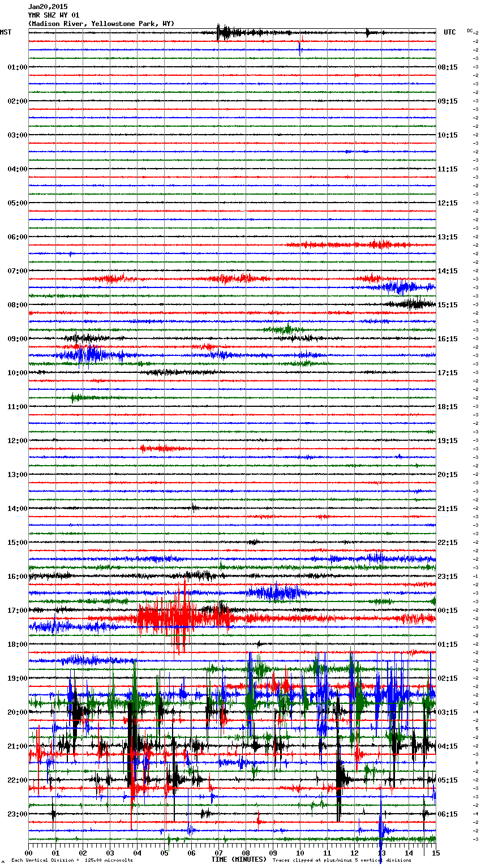Click the 02:15 UTC time label
This screenshot has width=481, height=868.
448,678
